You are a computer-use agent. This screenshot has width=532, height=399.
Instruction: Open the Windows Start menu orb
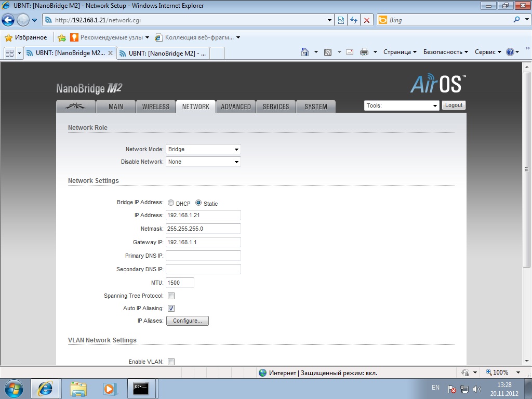[14, 389]
